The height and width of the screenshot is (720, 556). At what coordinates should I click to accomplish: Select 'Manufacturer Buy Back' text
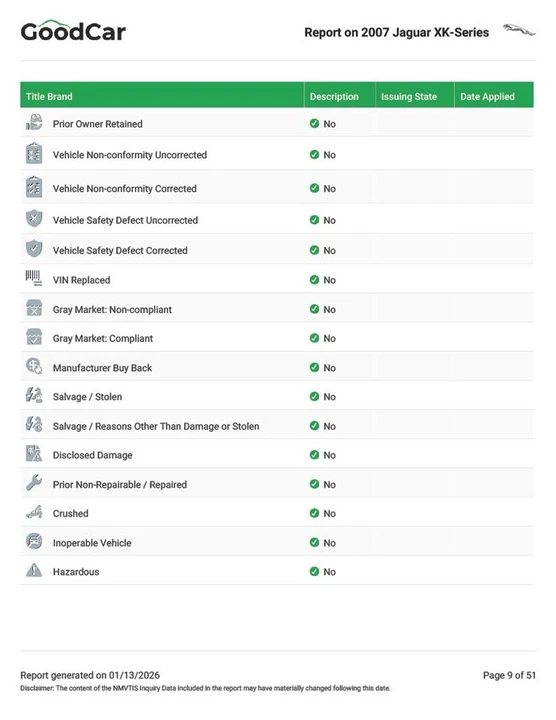click(102, 368)
